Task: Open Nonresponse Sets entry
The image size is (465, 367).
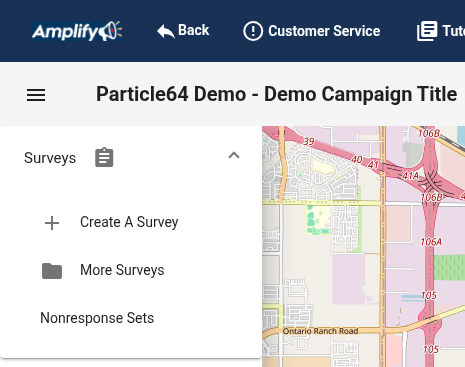Action: coord(97,318)
